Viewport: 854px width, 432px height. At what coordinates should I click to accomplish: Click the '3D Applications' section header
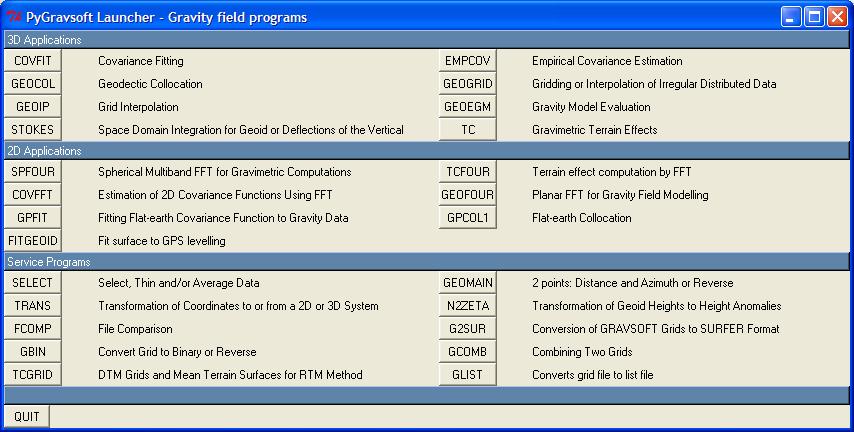pos(427,40)
